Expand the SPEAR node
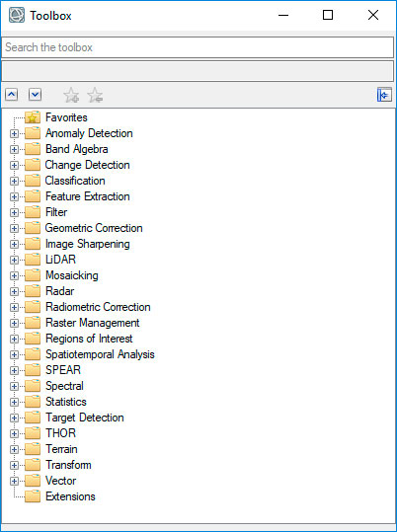Screen dimensions: 397x532 [x=14, y=370]
